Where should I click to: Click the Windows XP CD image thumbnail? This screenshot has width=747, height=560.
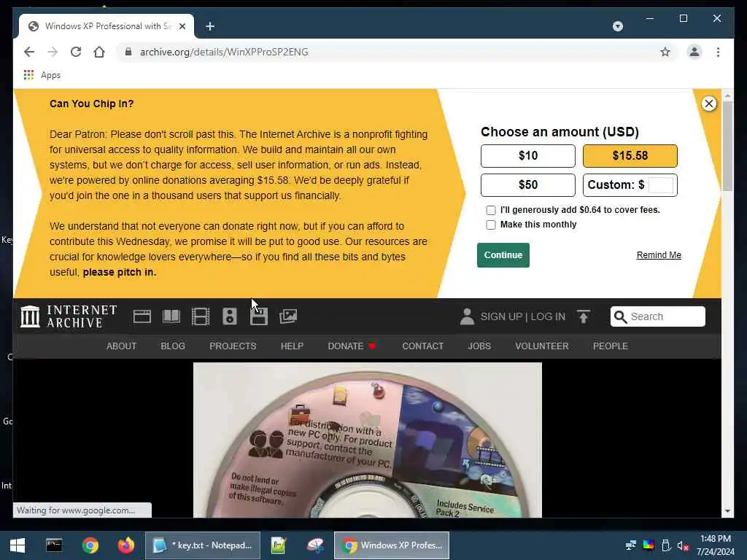[368, 440]
